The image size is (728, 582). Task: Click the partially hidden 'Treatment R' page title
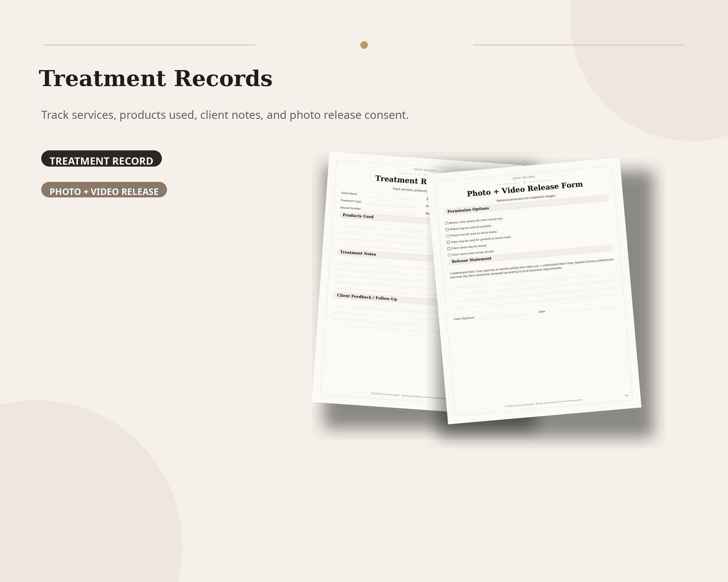pos(401,180)
